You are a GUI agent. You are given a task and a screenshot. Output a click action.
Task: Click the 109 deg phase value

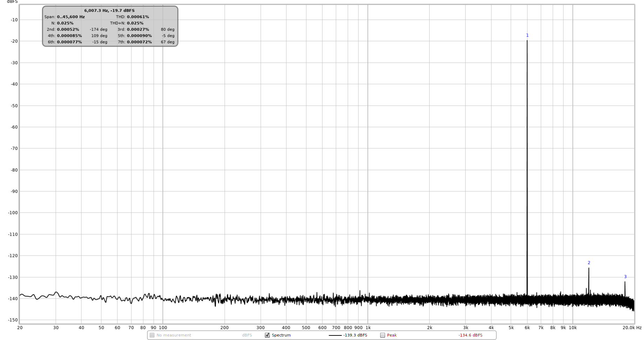point(100,36)
